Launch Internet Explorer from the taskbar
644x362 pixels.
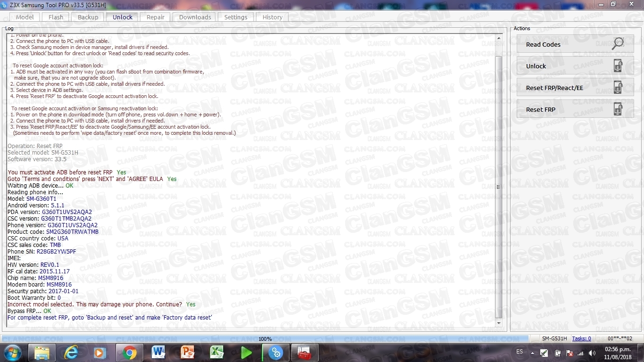click(71, 353)
